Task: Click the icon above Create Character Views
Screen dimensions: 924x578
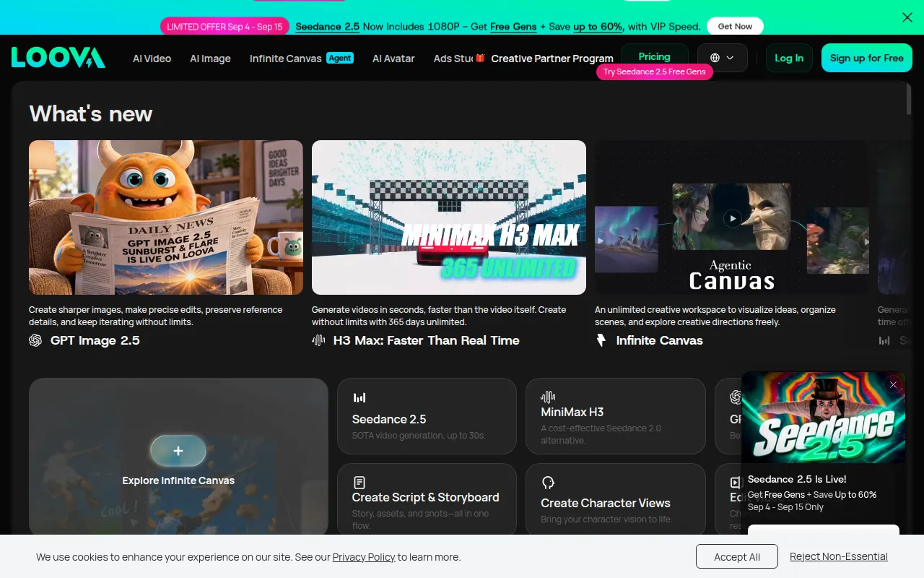Action: [548, 482]
